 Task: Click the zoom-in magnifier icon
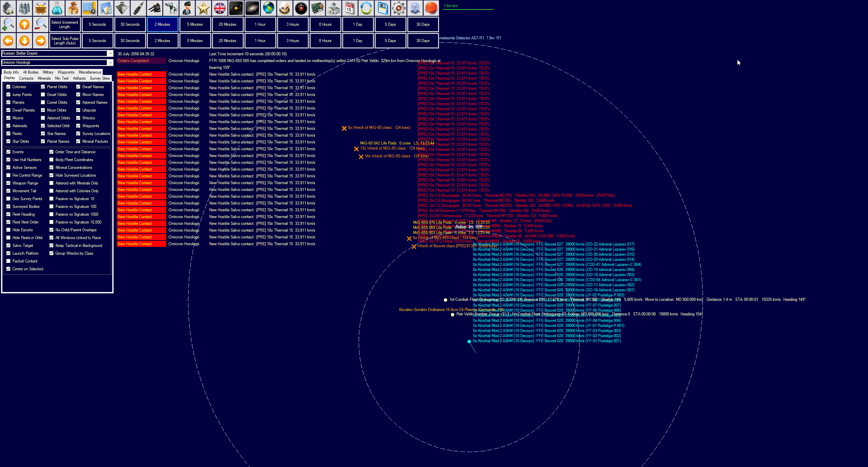(8, 24)
